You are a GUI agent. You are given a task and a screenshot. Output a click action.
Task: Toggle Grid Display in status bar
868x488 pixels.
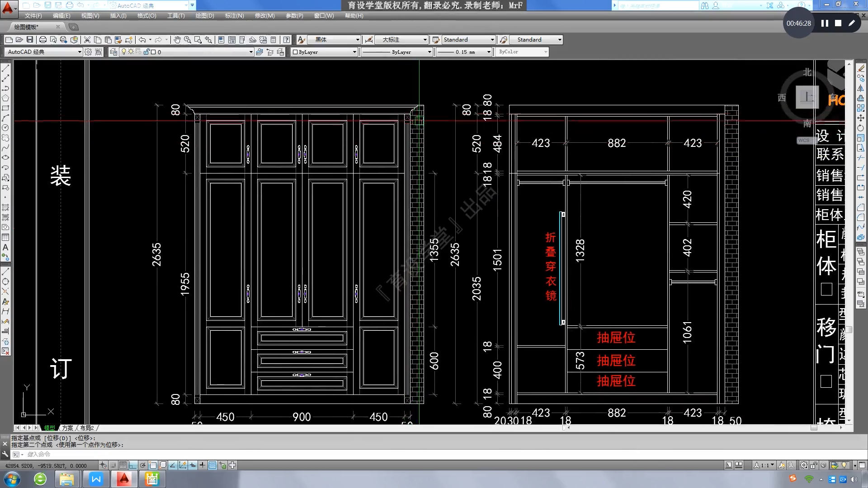[123, 465]
